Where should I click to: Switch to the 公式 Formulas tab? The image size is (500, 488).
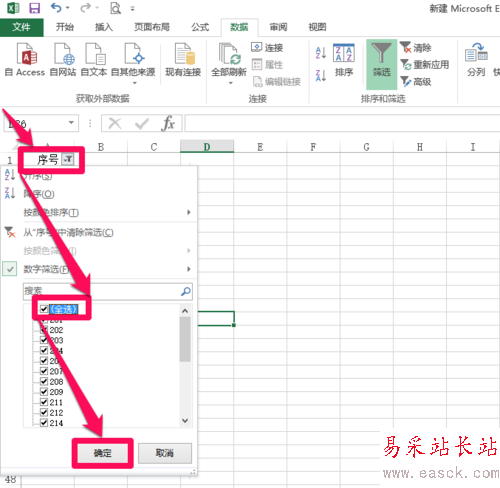click(200, 27)
